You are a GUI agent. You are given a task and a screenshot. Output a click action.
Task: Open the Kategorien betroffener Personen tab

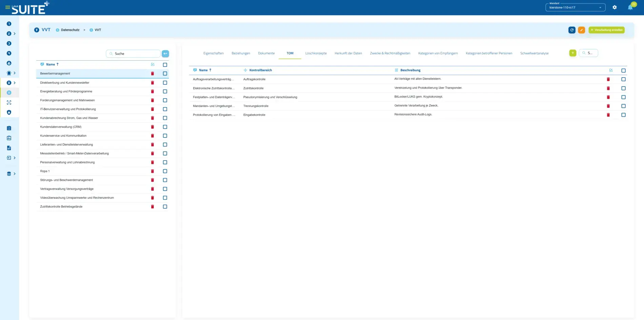tap(489, 53)
